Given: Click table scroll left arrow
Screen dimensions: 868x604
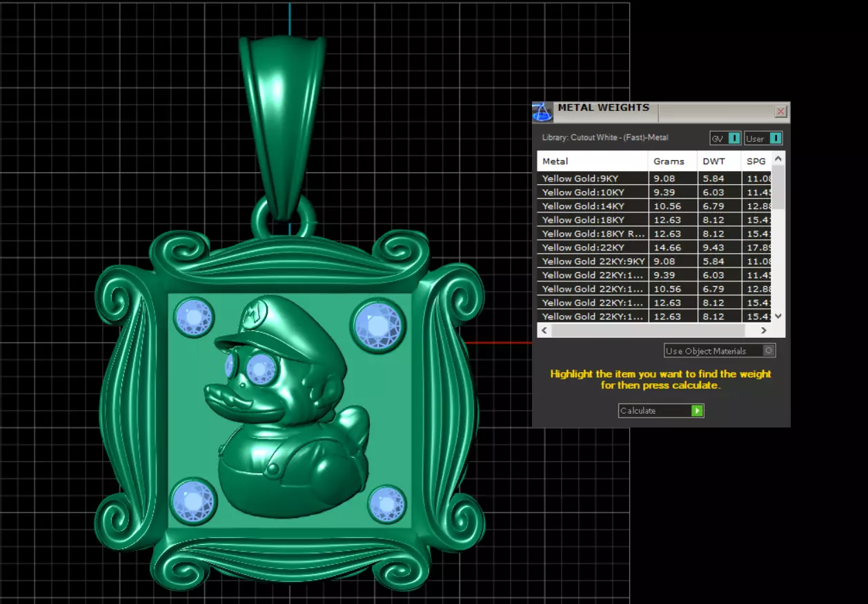Looking at the screenshot, I should [544, 331].
